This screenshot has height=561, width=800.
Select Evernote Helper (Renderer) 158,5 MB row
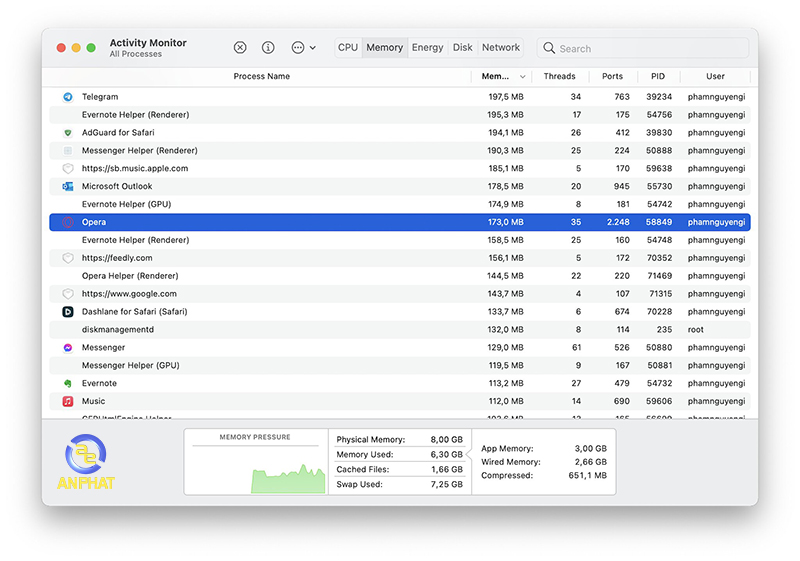click(399, 240)
